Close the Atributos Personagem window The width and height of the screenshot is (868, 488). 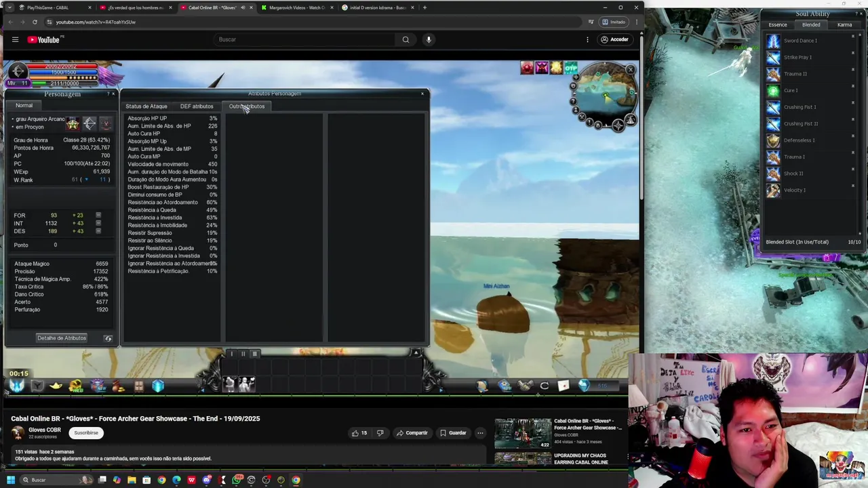[x=422, y=94]
